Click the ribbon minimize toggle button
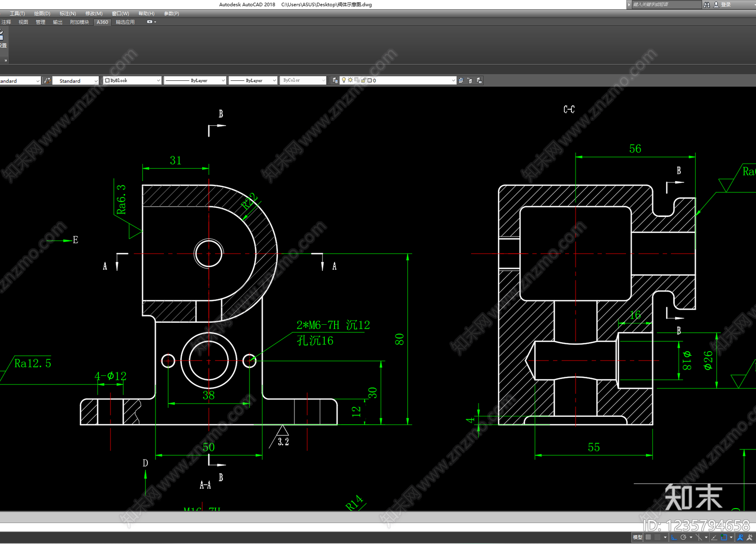Viewport: 756px width, 544px height. coord(150,22)
